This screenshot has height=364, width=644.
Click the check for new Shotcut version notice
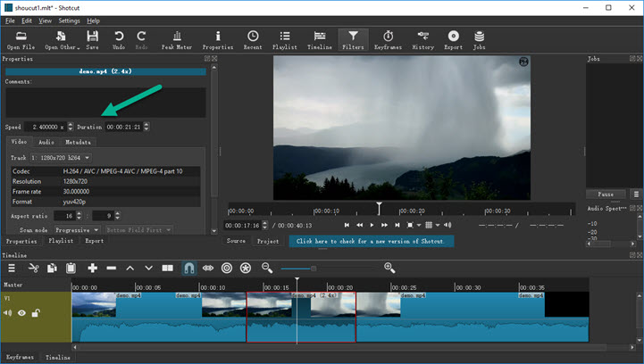click(x=371, y=241)
